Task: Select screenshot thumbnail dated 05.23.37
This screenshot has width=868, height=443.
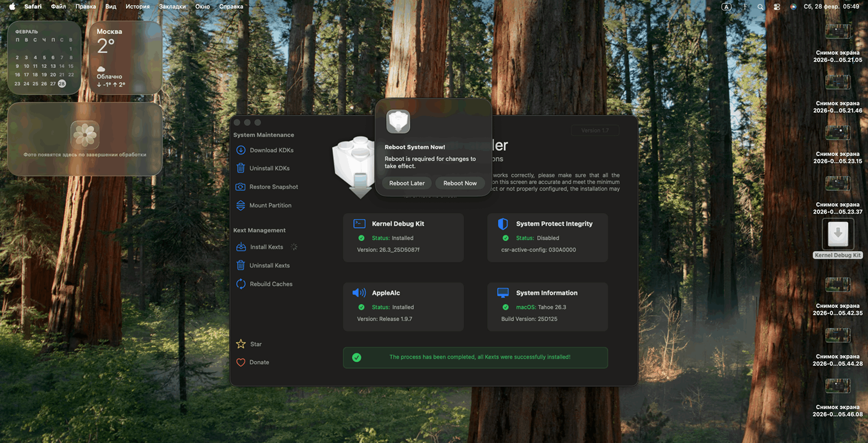Action: (838, 183)
